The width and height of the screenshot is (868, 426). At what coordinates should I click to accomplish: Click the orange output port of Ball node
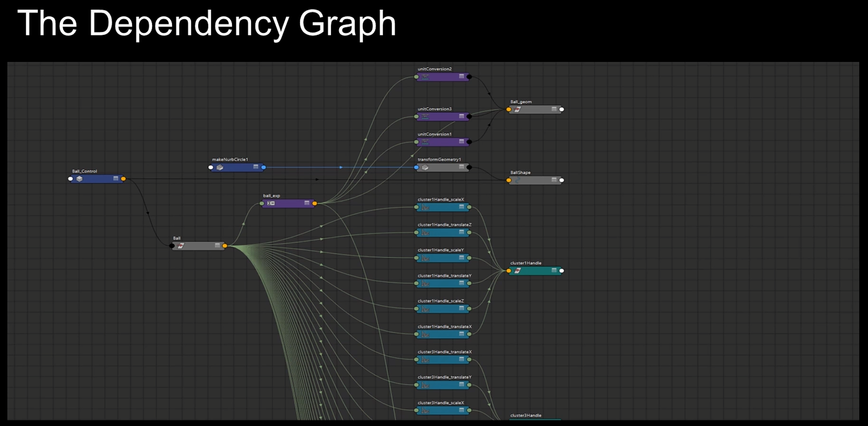click(225, 246)
